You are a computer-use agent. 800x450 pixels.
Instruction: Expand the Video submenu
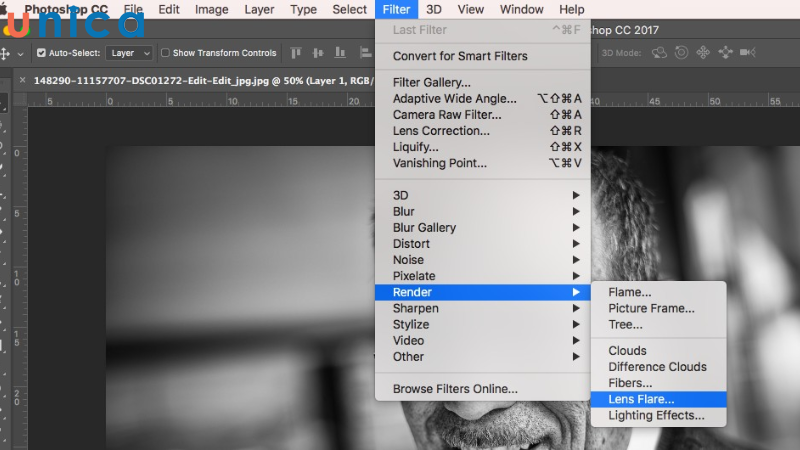483,340
